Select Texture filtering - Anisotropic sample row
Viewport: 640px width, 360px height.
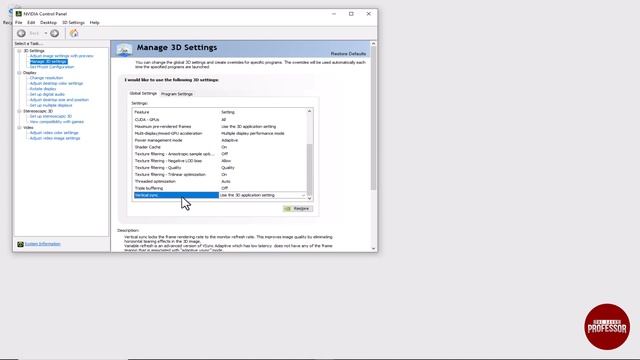click(x=220, y=154)
